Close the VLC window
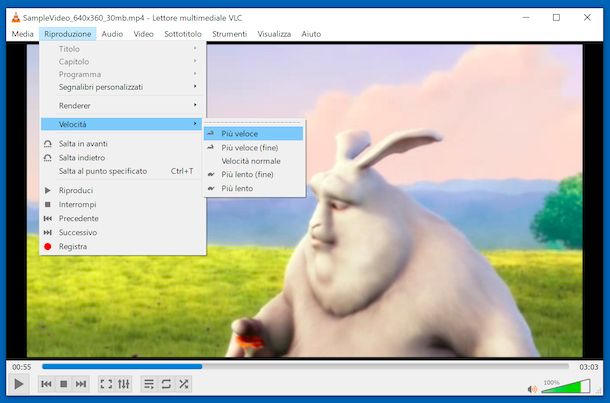This screenshot has width=610, height=403. tap(587, 18)
